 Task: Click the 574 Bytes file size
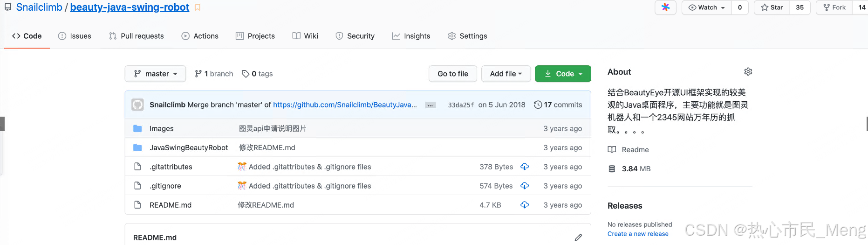[x=496, y=186]
